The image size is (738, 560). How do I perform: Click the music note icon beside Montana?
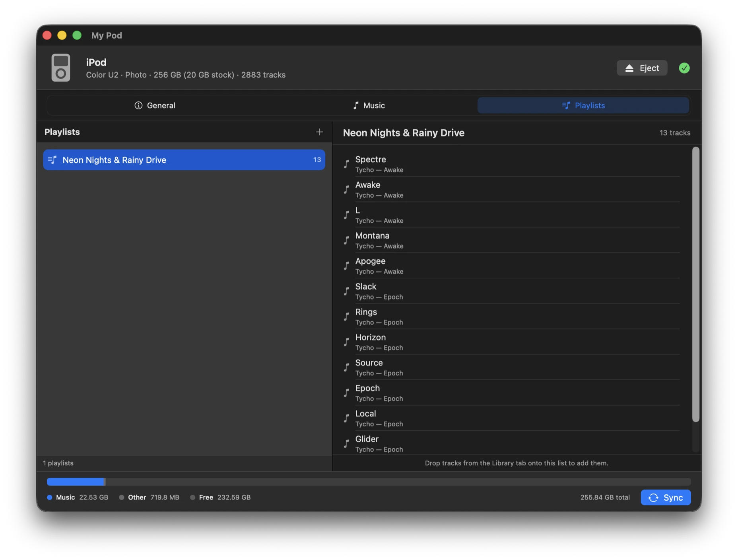(x=346, y=240)
